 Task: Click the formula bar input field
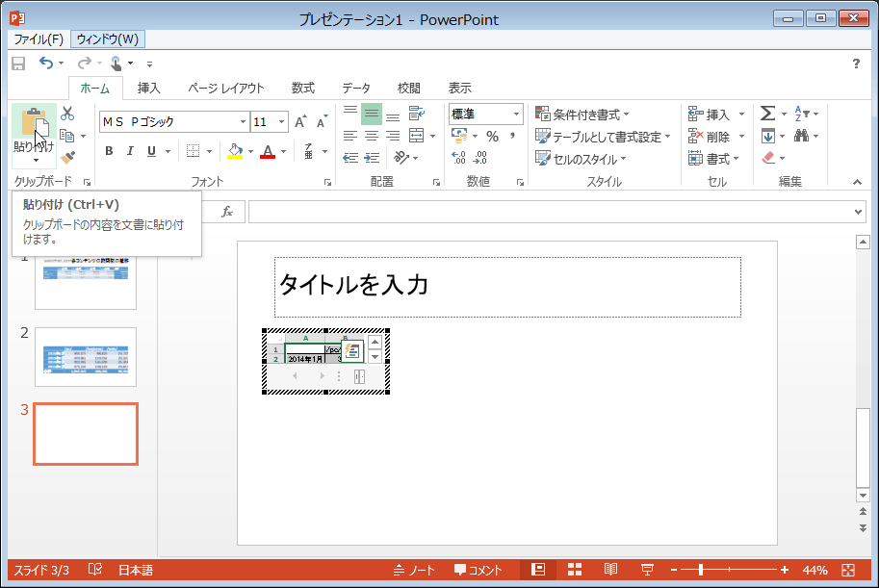click(x=550, y=212)
